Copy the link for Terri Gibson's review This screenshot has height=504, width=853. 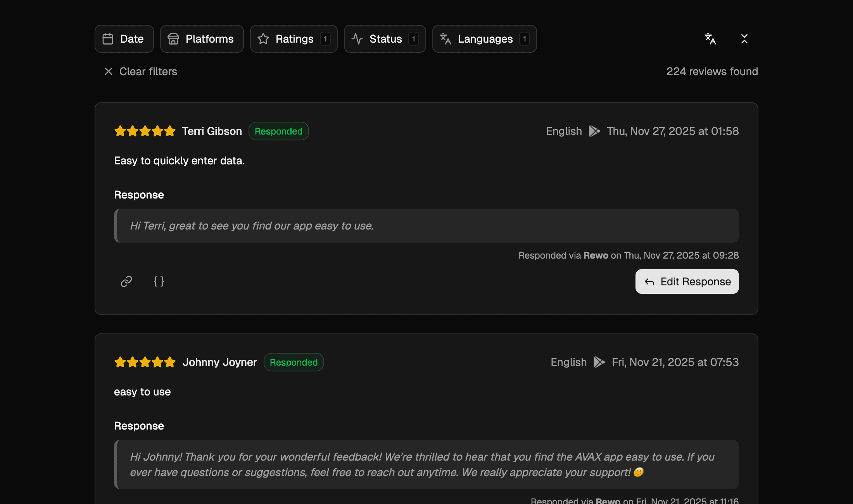pyautogui.click(x=126, y=281)
